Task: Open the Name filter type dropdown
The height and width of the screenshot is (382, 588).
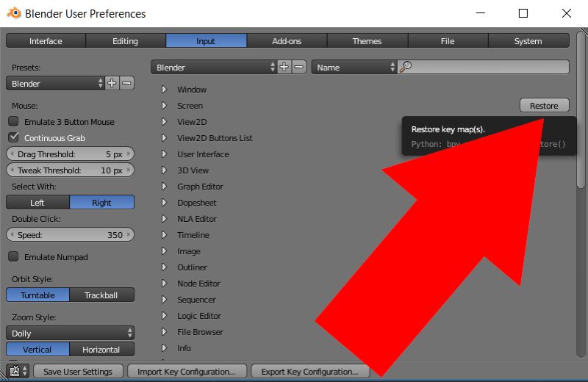Action: coord(354,67)
